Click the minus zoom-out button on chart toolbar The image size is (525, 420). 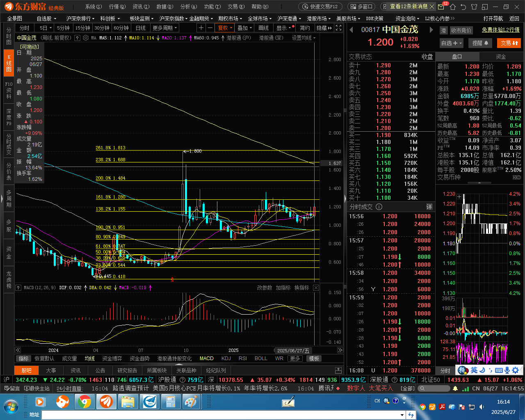click(210, 28)
